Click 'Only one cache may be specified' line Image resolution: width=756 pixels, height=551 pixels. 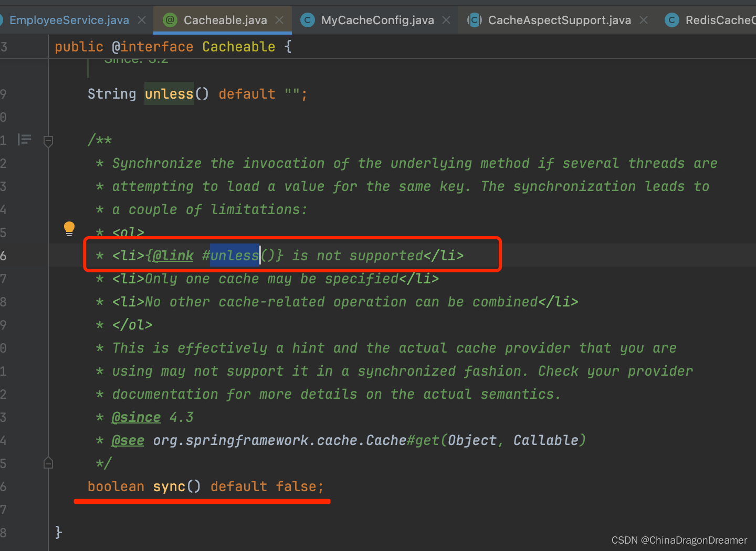coord(268,279)
